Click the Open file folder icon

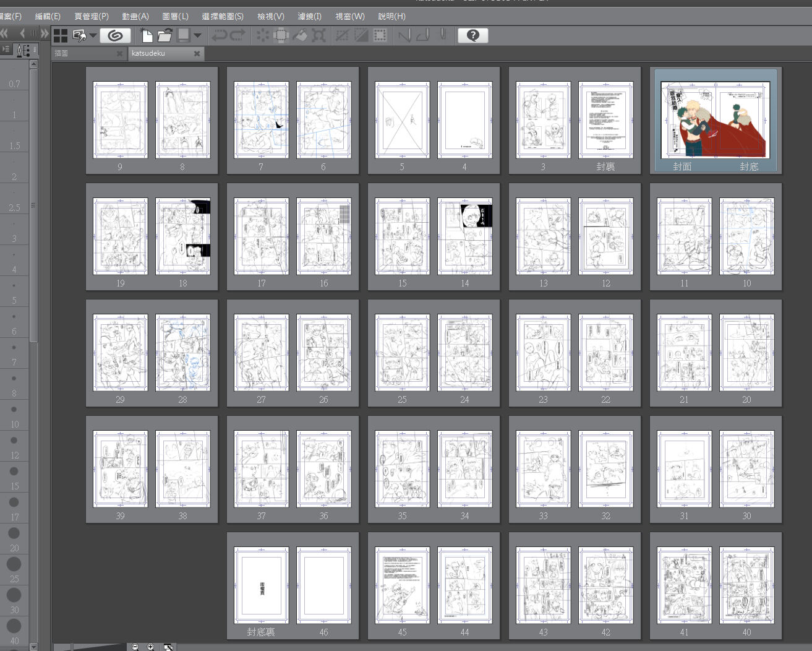click(165, 35)
